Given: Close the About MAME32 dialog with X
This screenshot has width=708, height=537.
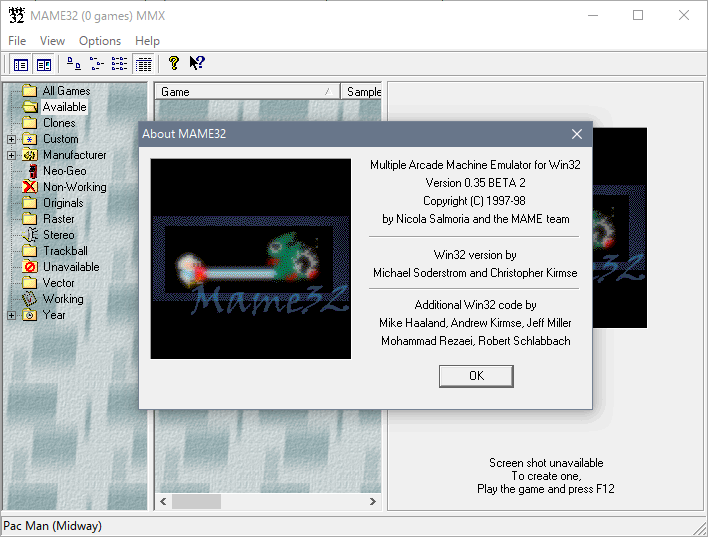Looking at the screenshot, I should click(x=576, y=134).
